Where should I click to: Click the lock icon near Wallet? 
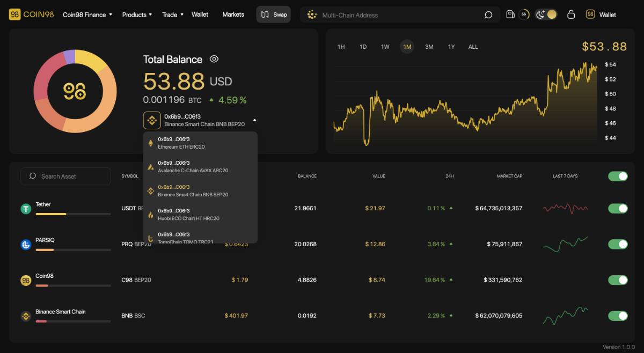click(x=570, y=14)
